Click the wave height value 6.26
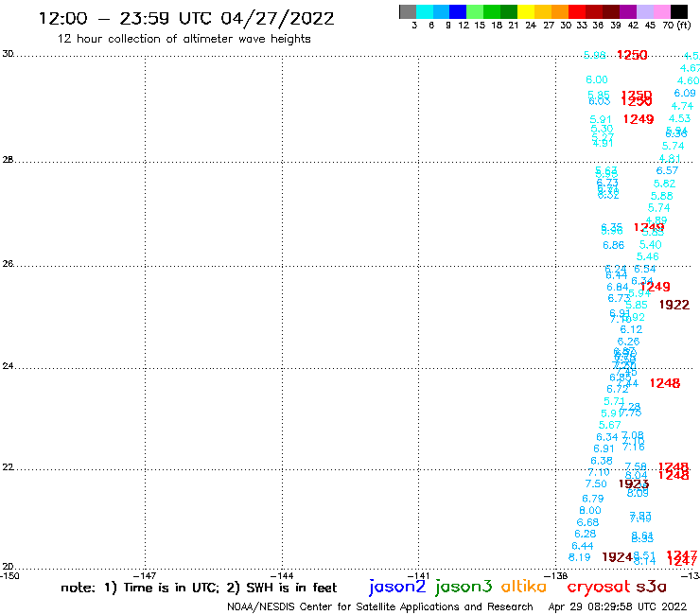Viewport: 700px width, 615px height. [x=628, y=342]
